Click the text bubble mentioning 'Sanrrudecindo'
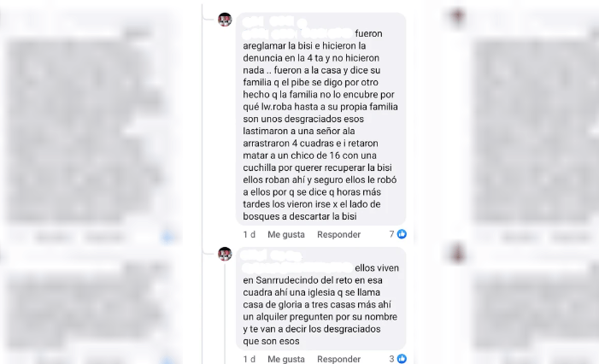 321,299
